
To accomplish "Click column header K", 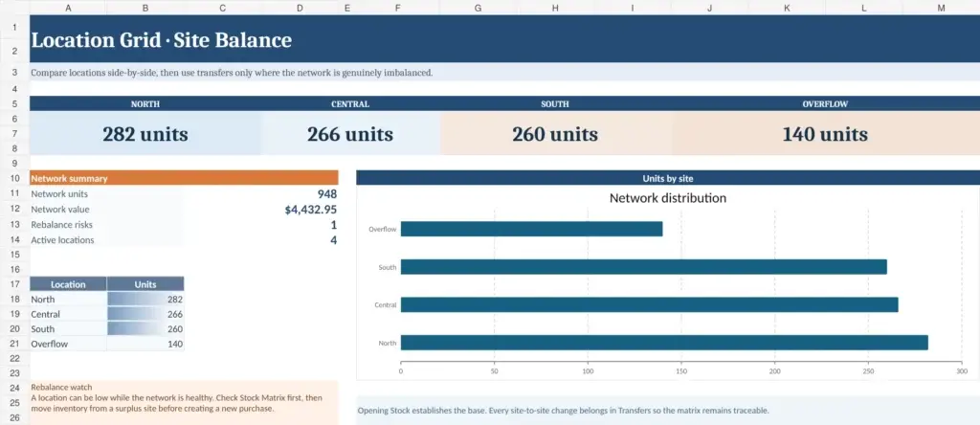I will [x=787, y=8].
